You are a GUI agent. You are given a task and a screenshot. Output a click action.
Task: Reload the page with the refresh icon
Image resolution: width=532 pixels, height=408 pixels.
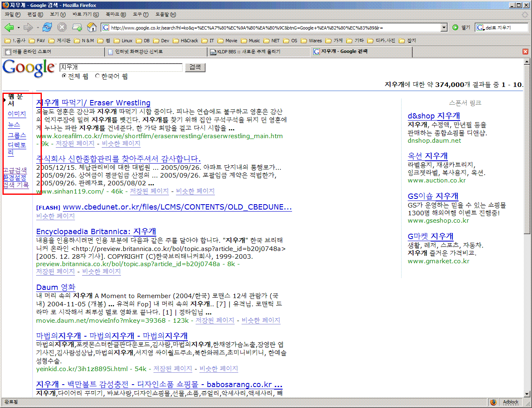pos(47,27)
